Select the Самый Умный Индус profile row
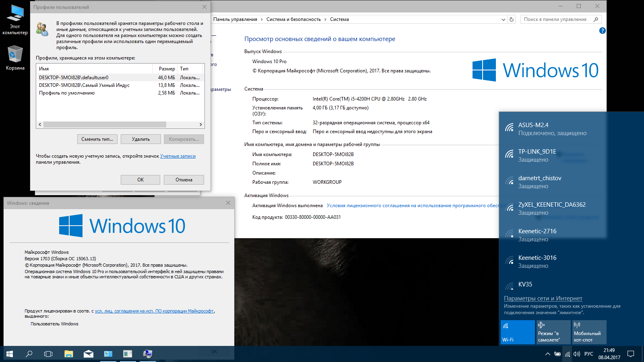Viewport: 644px width, 362px height. (120, 85)
